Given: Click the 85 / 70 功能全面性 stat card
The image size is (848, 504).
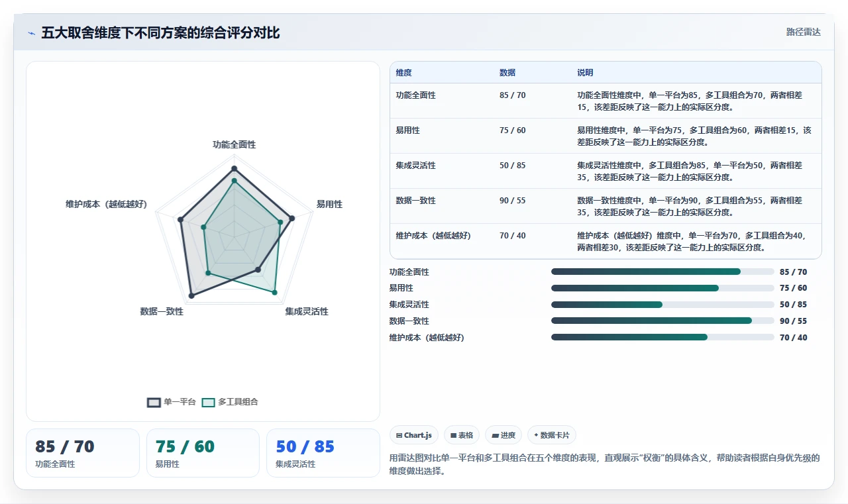Looking at the screenshot, I should click(x=83, y=453).
